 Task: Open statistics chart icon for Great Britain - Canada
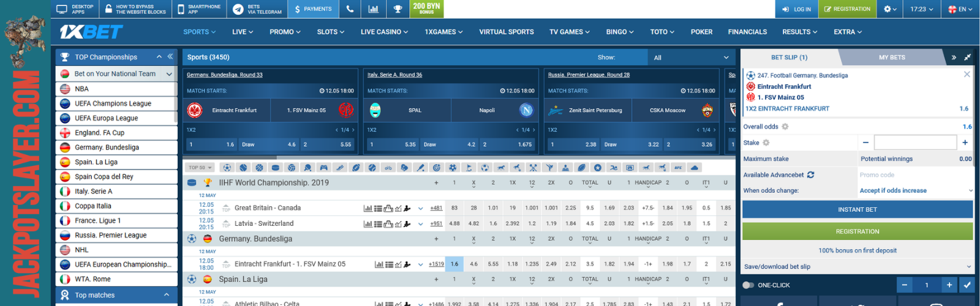pyautogui.click(x=368, y=208)
